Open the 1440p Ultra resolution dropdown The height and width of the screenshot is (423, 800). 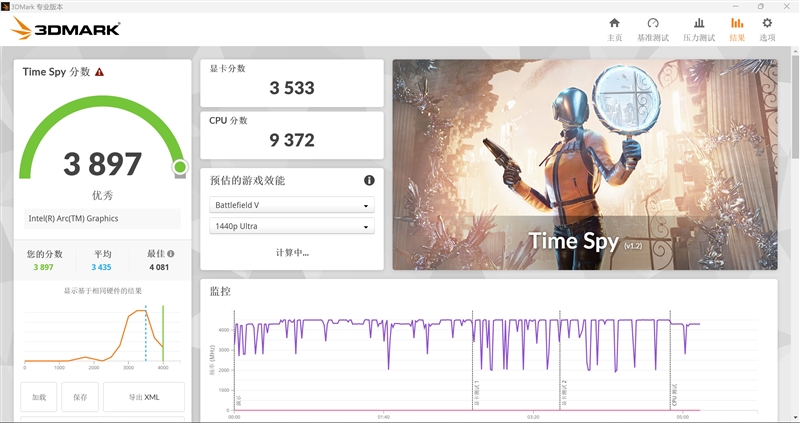pyautogui.click(x=292, y=226)
